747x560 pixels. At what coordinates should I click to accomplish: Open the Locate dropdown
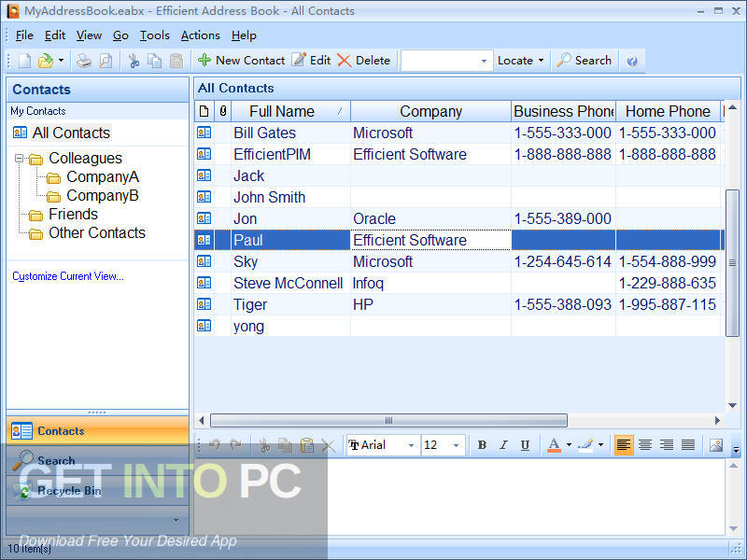tap(520, 61)
